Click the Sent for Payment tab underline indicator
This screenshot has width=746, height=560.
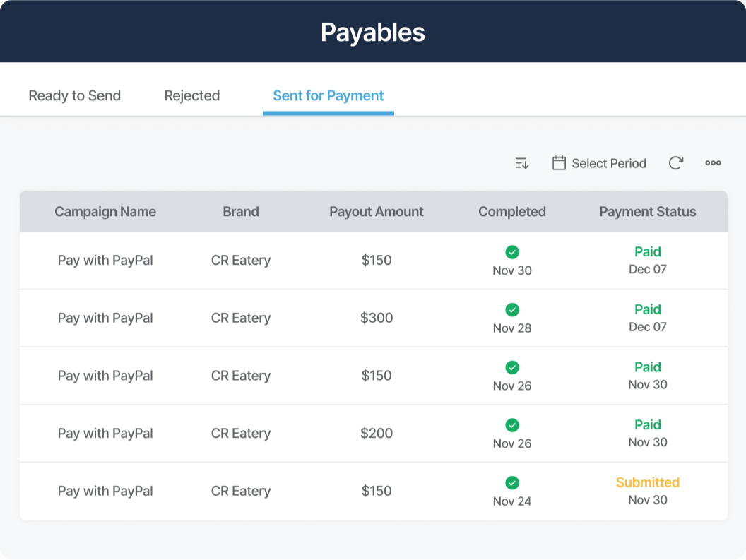click(328, 112)
